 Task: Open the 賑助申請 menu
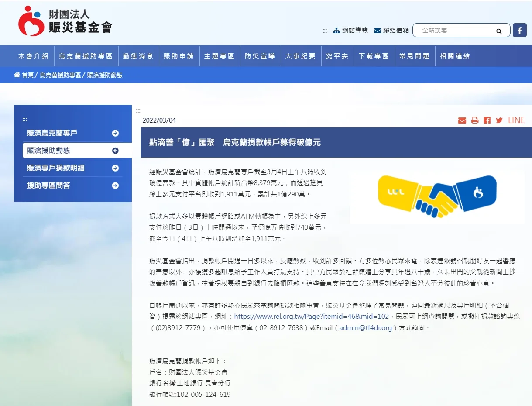[x=178, y=56]
